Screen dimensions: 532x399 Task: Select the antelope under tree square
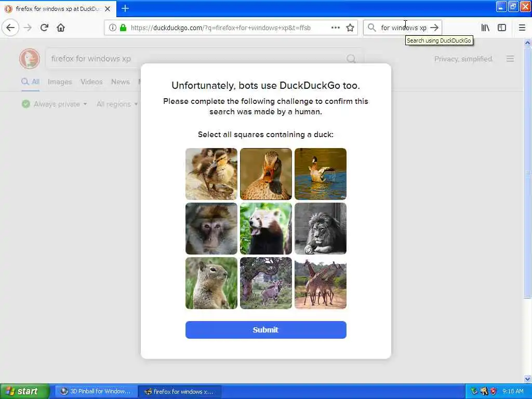(266, 283)
